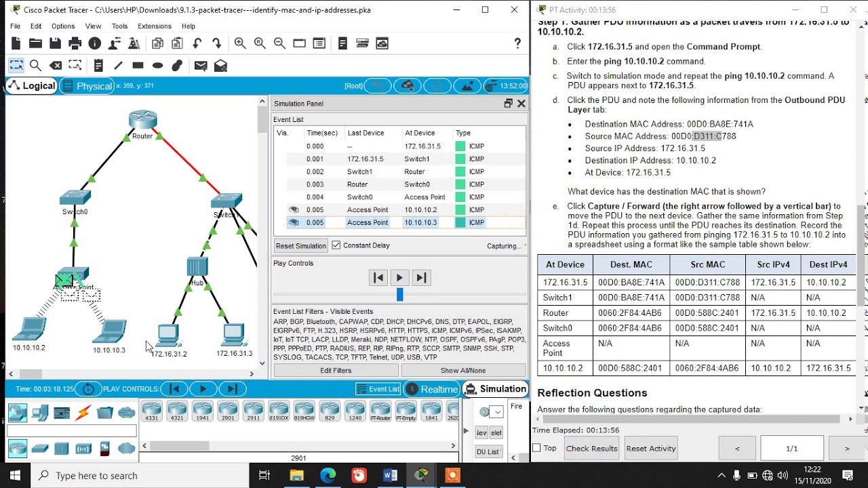Pick the 4331 router device
This screenshot has width=868, height=488.
[x=152, y=411]
